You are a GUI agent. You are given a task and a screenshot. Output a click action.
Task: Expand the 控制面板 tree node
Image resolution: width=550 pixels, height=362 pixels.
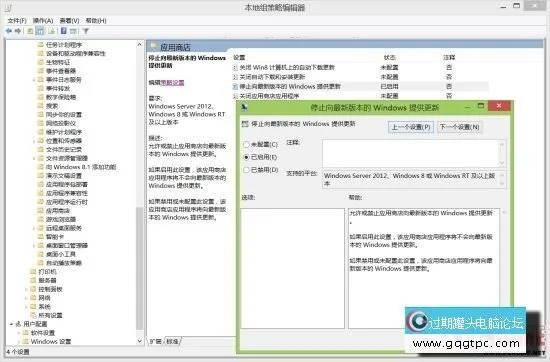pyautogui.click(x=27, y=289)
